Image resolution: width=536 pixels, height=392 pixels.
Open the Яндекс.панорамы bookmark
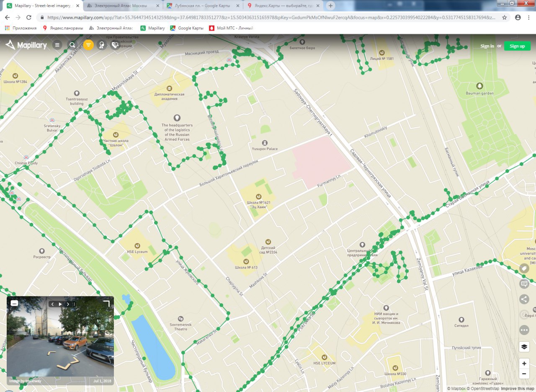click(63, 28)
